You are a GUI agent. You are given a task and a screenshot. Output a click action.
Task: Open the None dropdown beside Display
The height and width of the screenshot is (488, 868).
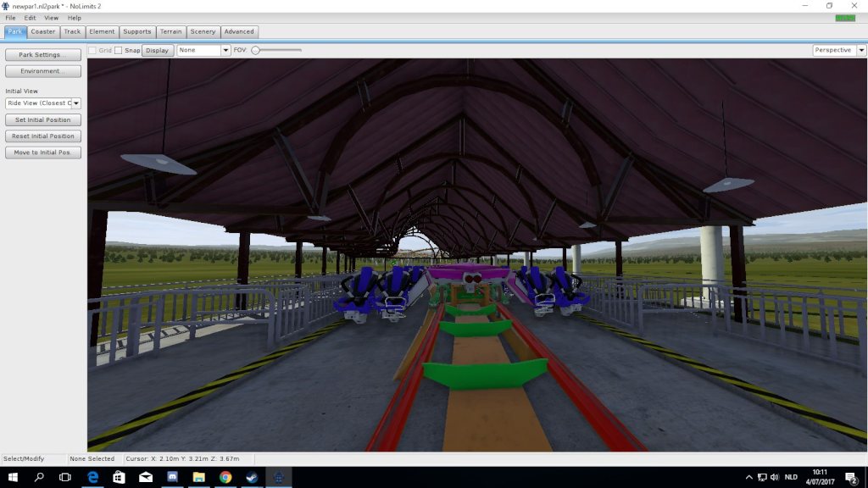pos(225,50)
